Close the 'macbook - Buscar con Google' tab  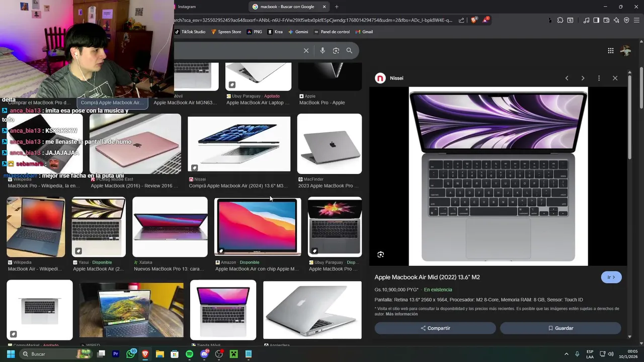(324, 7)
